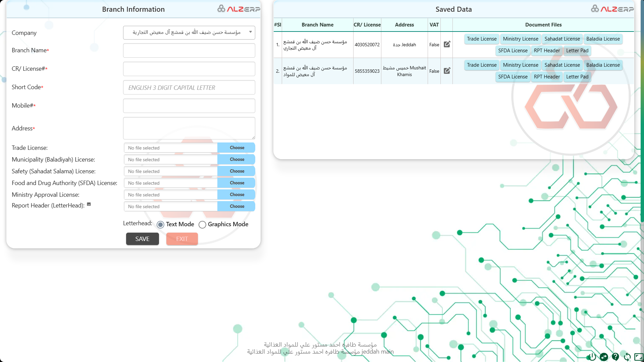Open SFDA License for Khamis Mushait row
This screenshot has height=362, width=644.
pos(513,77)
